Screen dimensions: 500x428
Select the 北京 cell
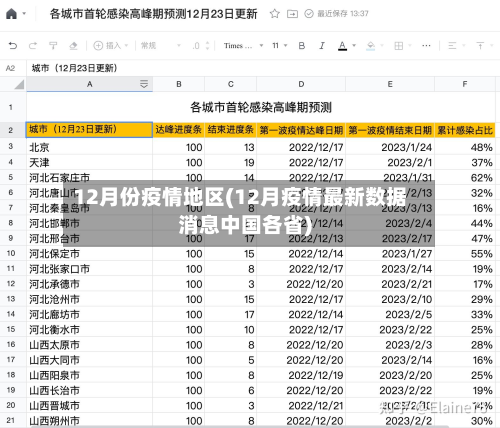pos(89,147)
